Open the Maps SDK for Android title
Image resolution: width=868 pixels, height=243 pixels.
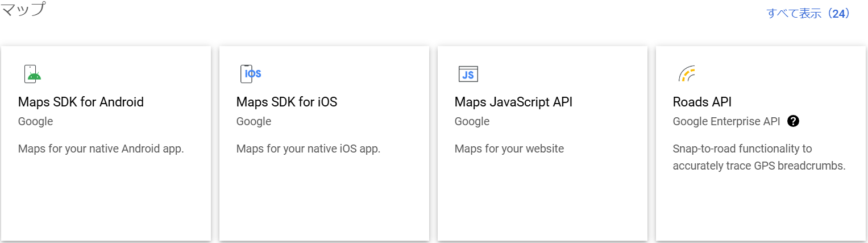pyautogui.click(x=81, y=102)
